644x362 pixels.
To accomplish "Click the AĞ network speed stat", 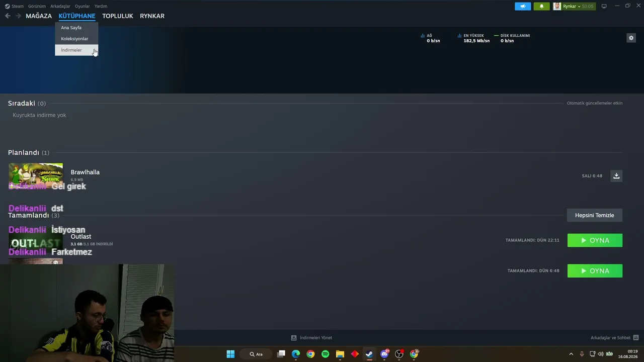I will pyautogui.click(x=430, y=38).
